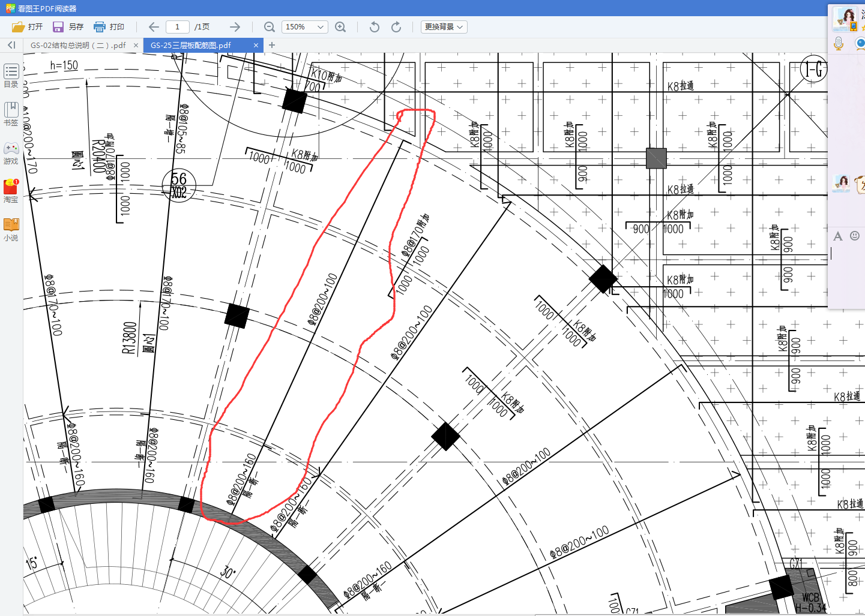865x616 pixels.
Task: Add a new tab with plus button
Action: (x=272, y=45)
